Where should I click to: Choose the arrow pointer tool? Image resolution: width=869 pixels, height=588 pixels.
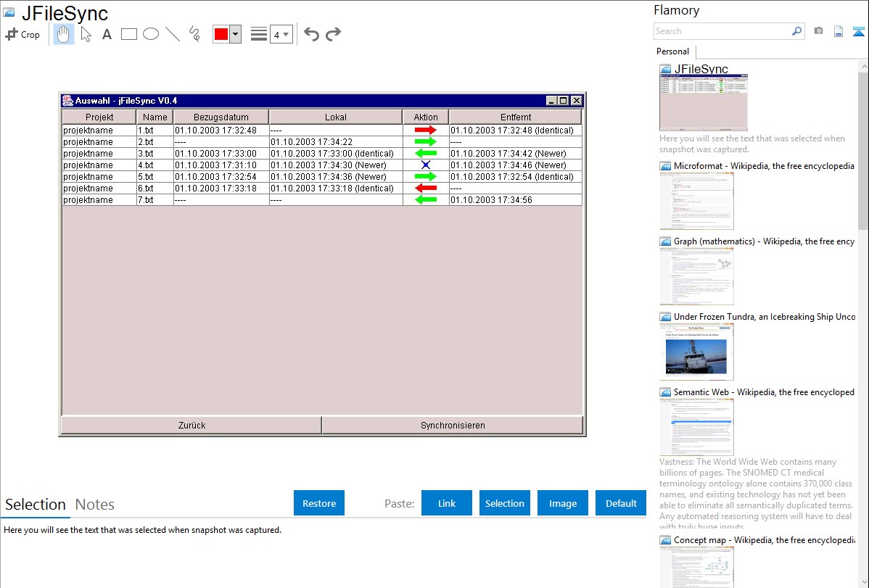86,34
